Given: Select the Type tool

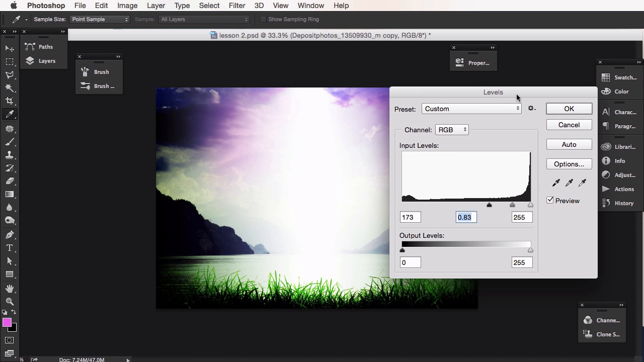Looking at the screenshot, I should pos(10,248).
